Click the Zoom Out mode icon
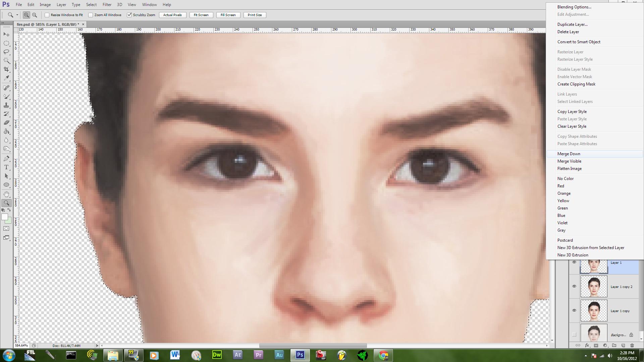Image resolution: width=644 pixels, height=362 pixels. click(35, 15)
